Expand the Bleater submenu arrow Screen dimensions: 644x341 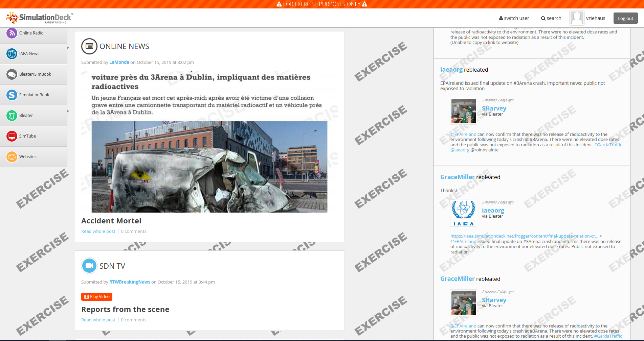click(68, 111)
